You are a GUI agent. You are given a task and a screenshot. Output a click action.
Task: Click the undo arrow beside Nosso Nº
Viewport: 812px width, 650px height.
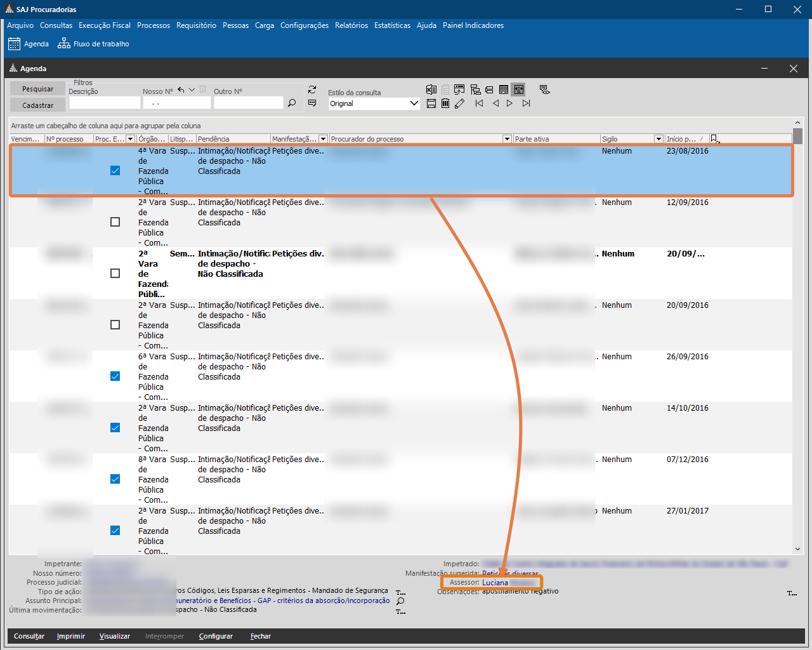click(181, 90)
